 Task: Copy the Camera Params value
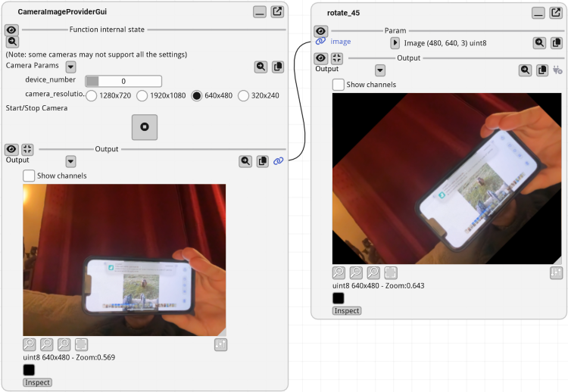coord(277,67)
